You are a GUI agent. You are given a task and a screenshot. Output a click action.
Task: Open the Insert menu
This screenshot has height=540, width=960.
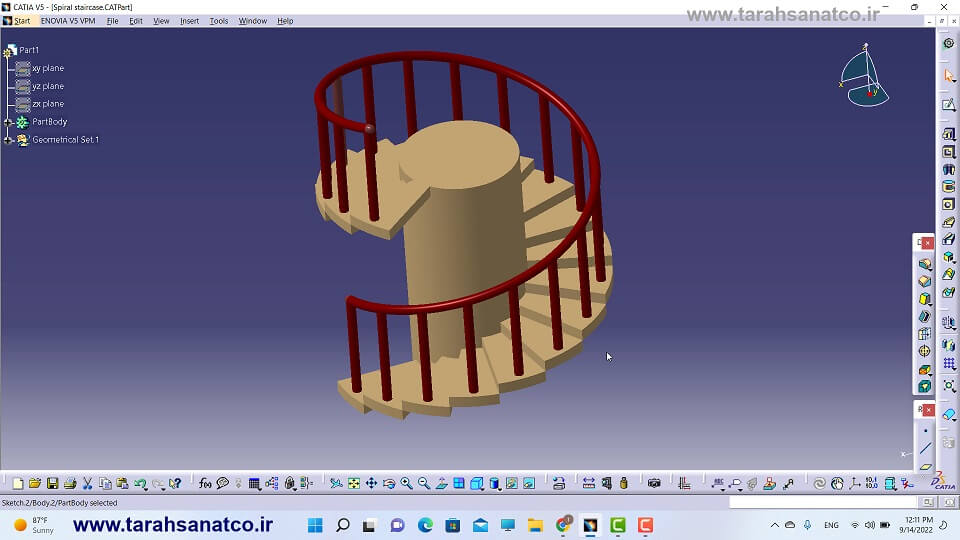(x=189, y=21)
